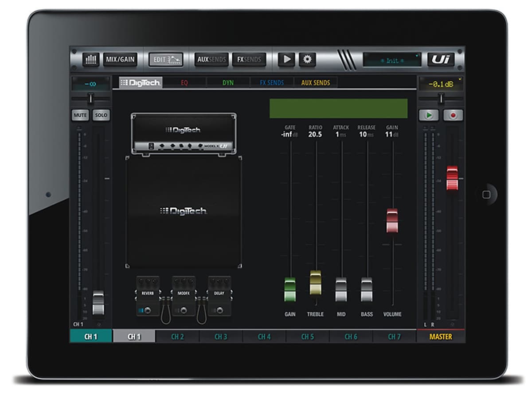
Task: Switch to the DigiTech tab
Action: [x=141, y=83]
